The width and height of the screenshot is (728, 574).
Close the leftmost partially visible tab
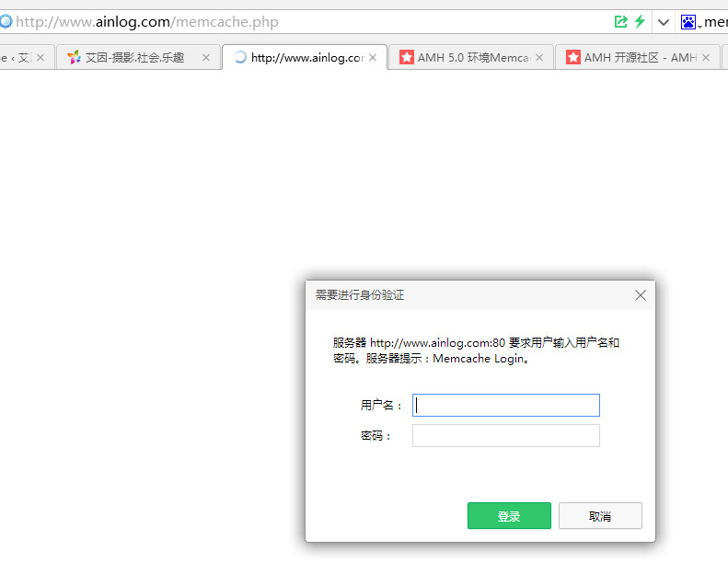(40, 57)
